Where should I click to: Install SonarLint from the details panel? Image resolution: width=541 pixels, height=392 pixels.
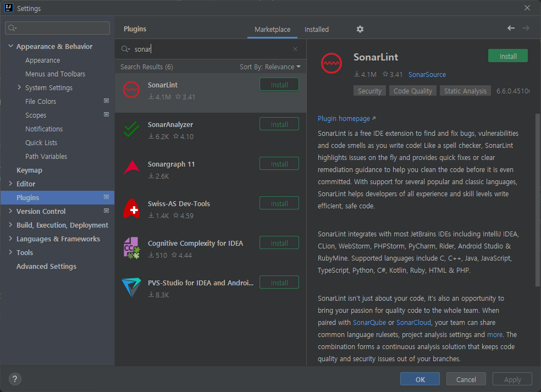[508, 56]
